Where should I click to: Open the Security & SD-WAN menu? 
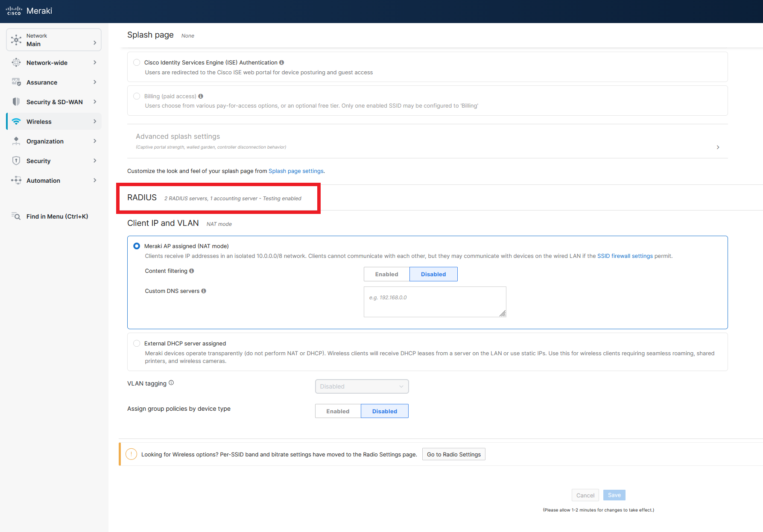(x=54, y=102)
